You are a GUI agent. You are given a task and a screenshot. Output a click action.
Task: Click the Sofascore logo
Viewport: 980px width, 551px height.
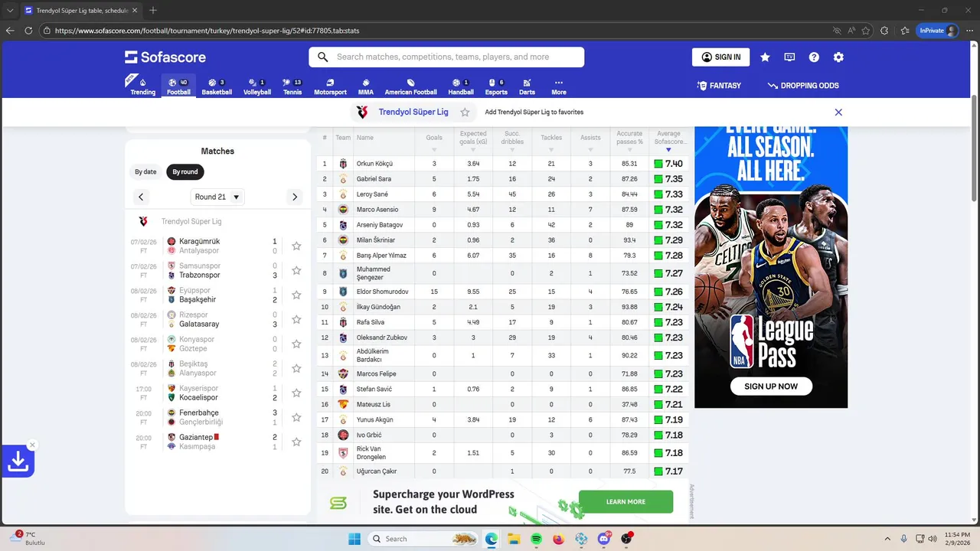click(165, 57)
